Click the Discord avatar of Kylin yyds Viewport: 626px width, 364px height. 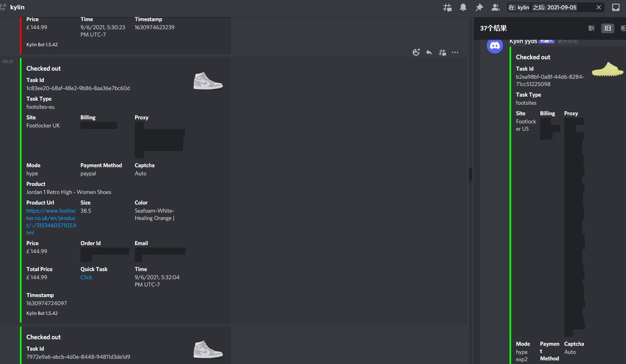[x=495, y=45]
